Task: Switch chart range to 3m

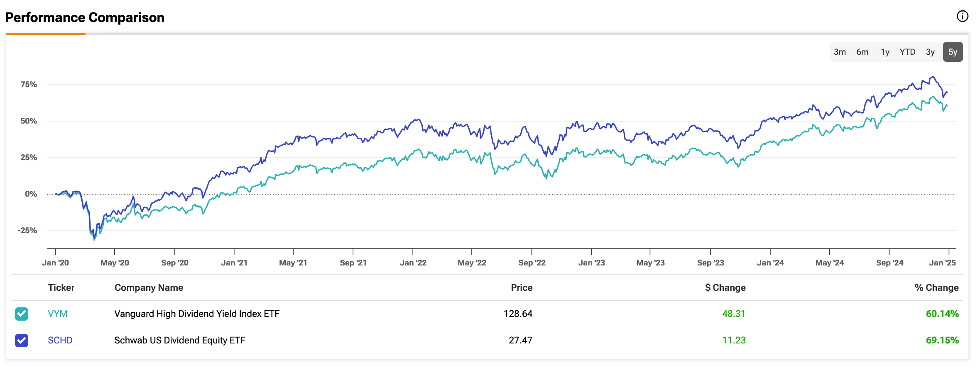Action: (840, 52)
